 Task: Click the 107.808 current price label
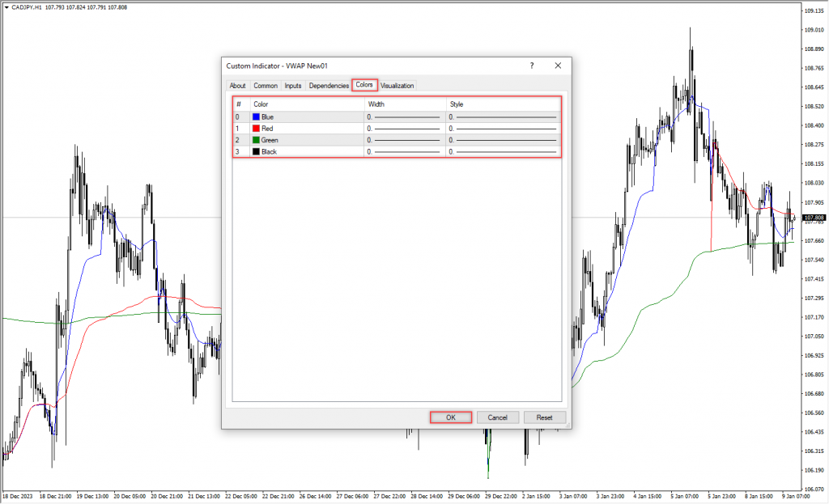[814, 217]
